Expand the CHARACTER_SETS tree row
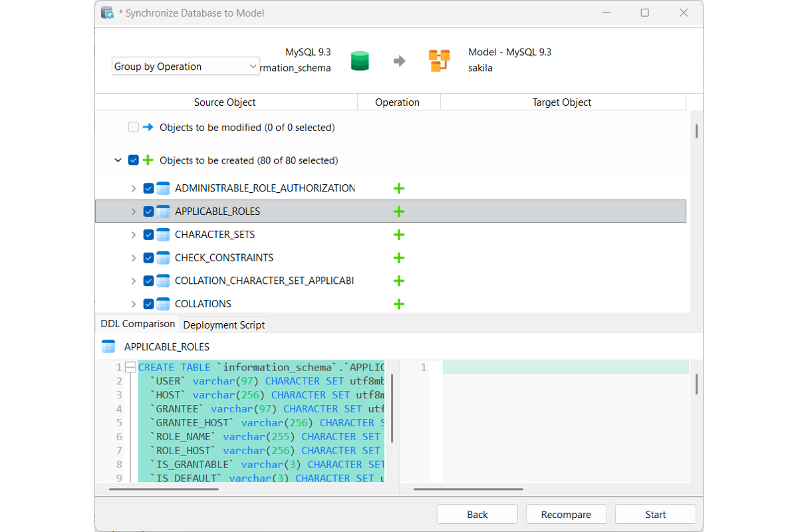Image resolution: width=798 pixels, height=532 pixels. point(133,235)
